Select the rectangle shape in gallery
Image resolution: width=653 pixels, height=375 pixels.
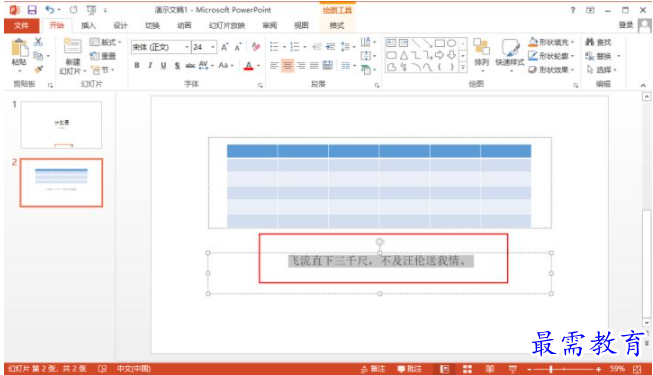[x=440, y=43]
